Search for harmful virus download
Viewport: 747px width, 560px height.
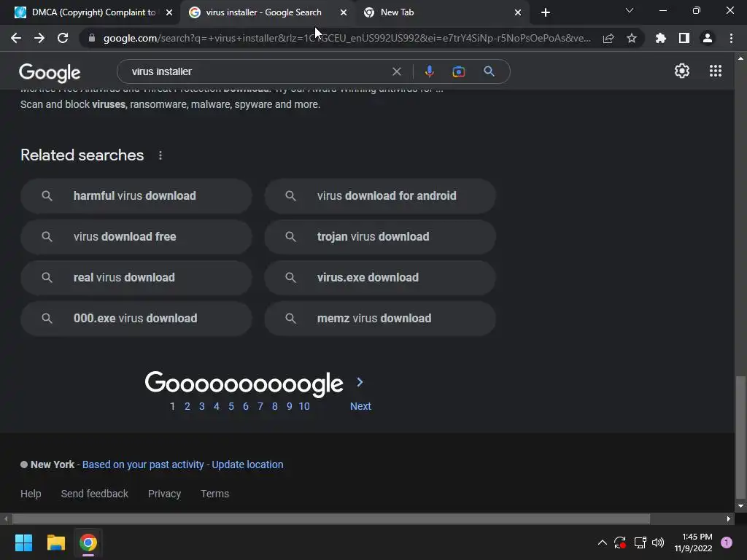[x=136, y=195]
